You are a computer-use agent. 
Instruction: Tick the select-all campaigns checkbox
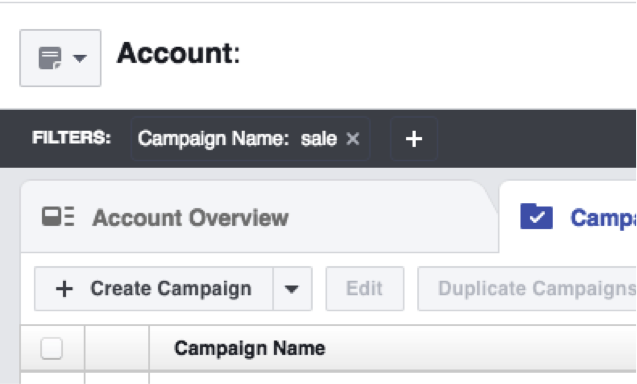[52, 348]
